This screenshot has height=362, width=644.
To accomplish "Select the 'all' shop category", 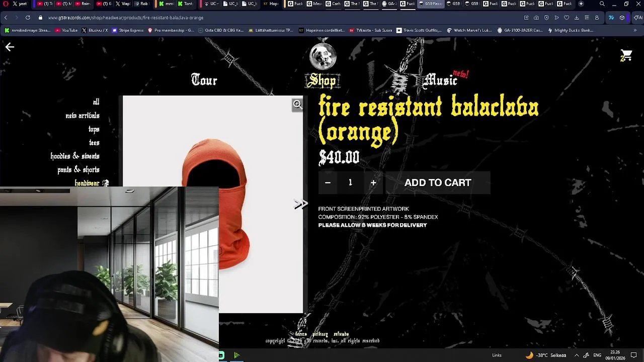I will tap(96, 102).
